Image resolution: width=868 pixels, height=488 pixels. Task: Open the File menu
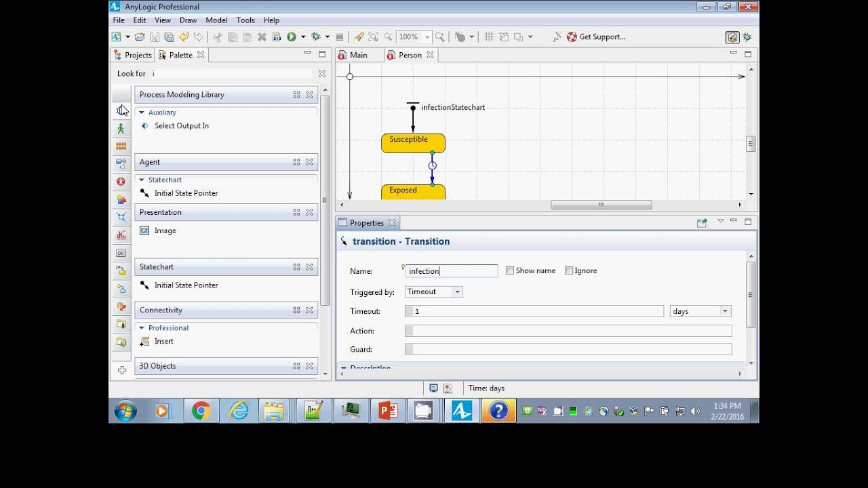point(119,20)
